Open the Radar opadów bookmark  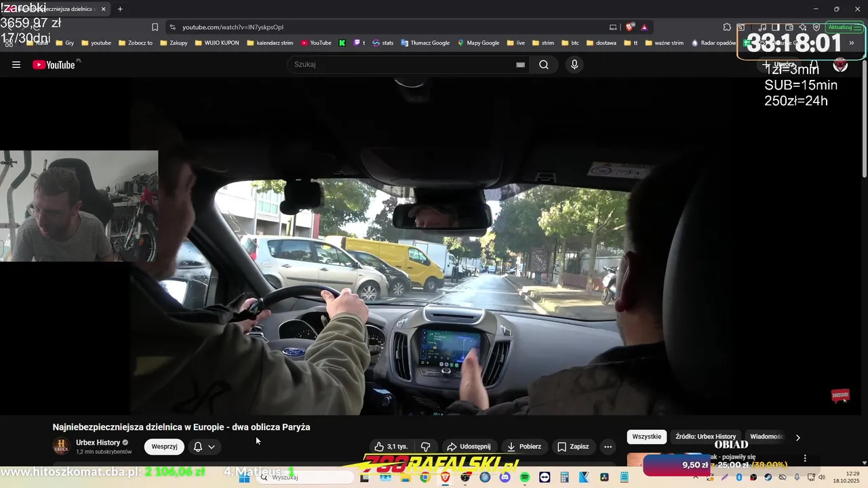[713, 43]
